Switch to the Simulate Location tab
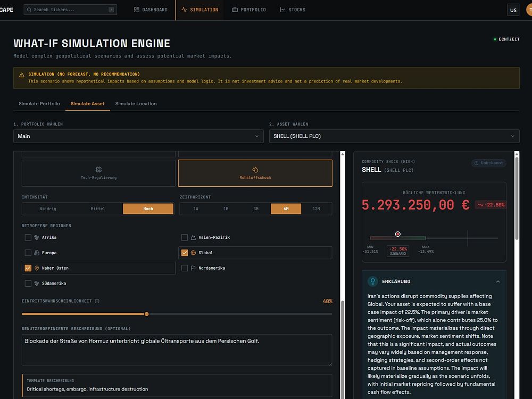The width and height of the screenshot is (532, 399). click(x=136, y=104)
